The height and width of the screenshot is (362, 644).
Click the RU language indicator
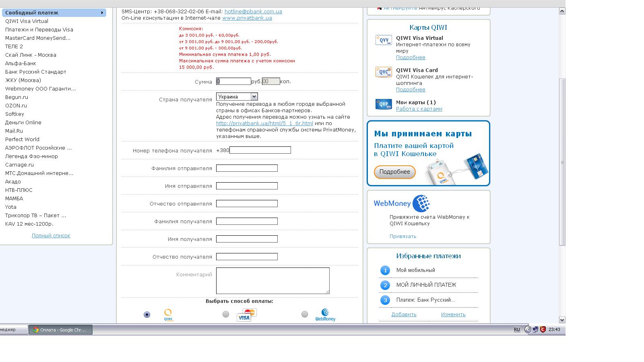click(517, 329)
